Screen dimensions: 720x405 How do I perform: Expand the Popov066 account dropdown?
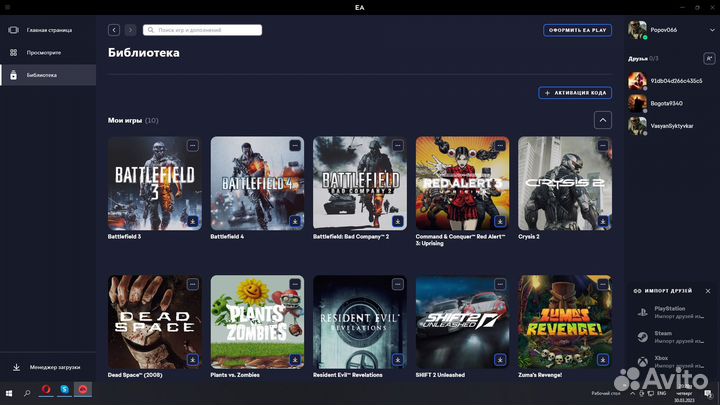(712, 30)
